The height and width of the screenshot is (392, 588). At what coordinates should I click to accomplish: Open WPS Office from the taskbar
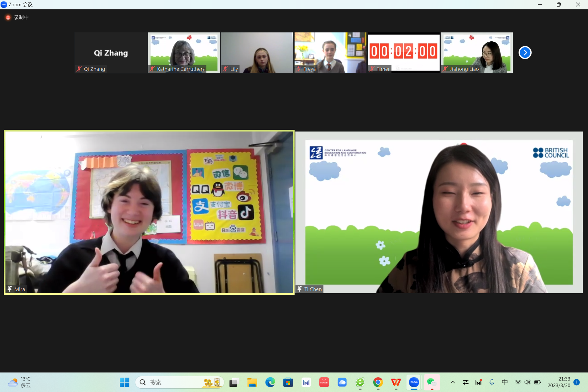(396, 382)
